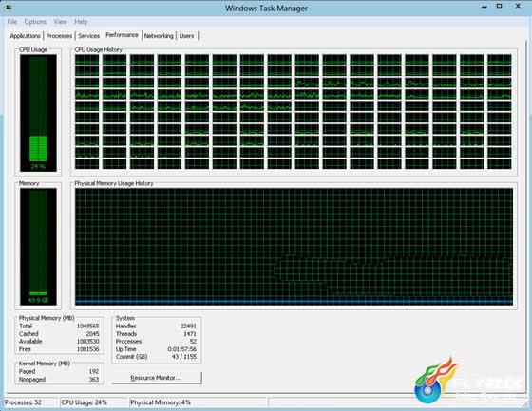Screen dimensions: 532x411
Task: Switch to the Networking tab
Action: 159,36
